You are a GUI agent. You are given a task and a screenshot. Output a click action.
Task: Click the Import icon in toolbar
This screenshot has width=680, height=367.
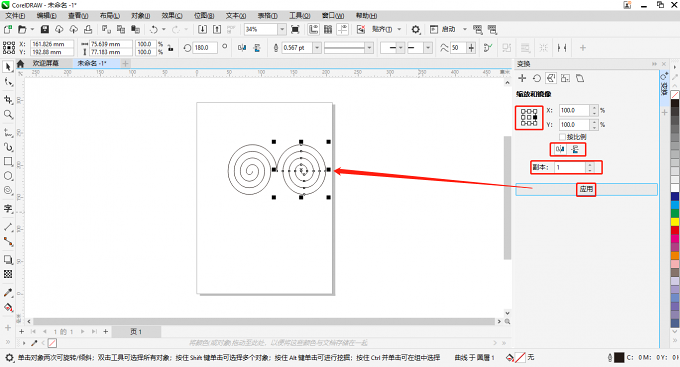tap(202, 29)
